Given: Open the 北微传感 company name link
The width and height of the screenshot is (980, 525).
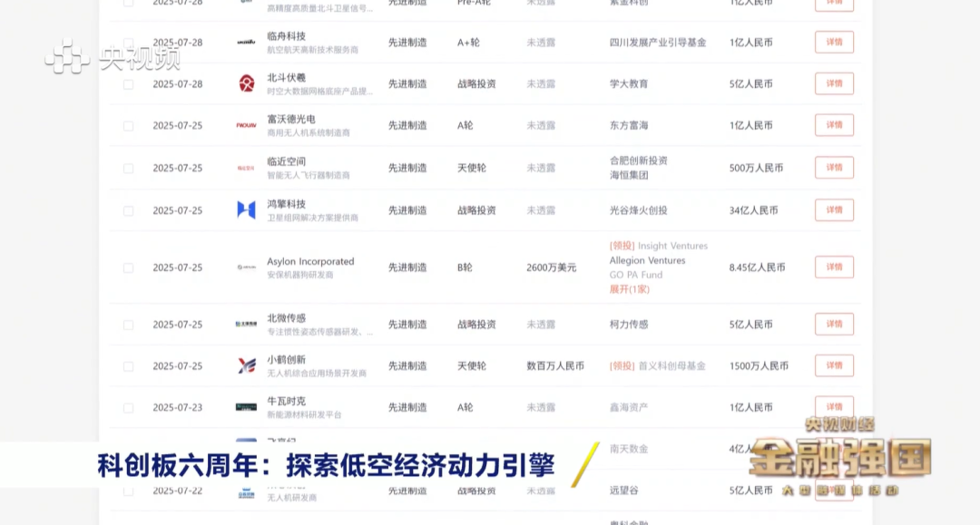Looking at the screenshot, I should [x=286, y=317].
